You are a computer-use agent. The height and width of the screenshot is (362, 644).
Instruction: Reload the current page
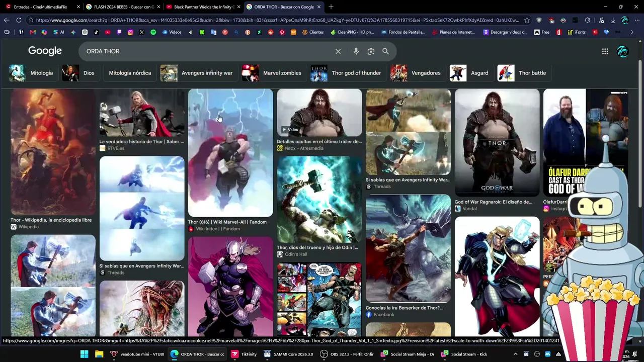coord(19,20)
